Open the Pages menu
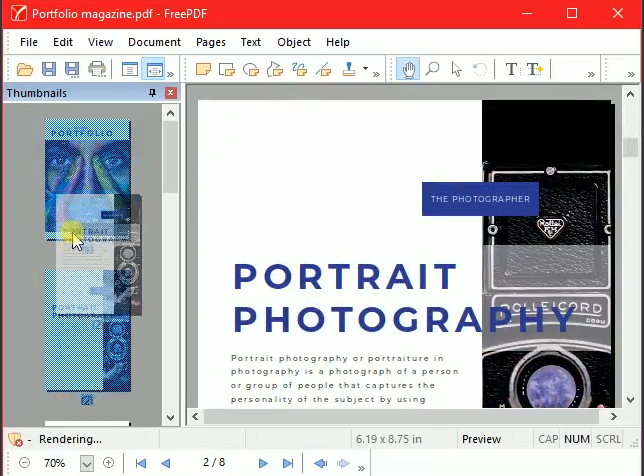 (211, 42)
